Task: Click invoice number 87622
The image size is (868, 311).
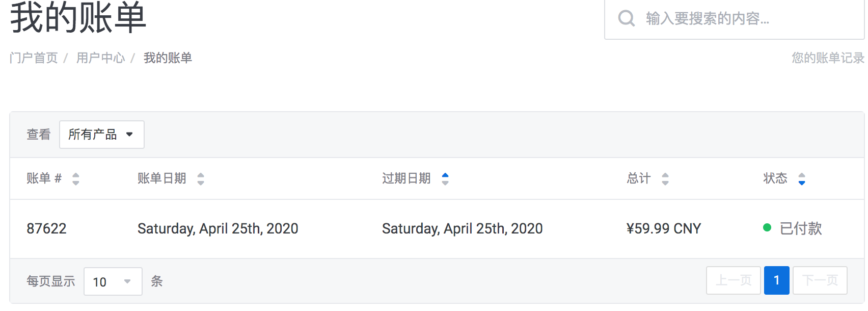Action: [47, 228]
